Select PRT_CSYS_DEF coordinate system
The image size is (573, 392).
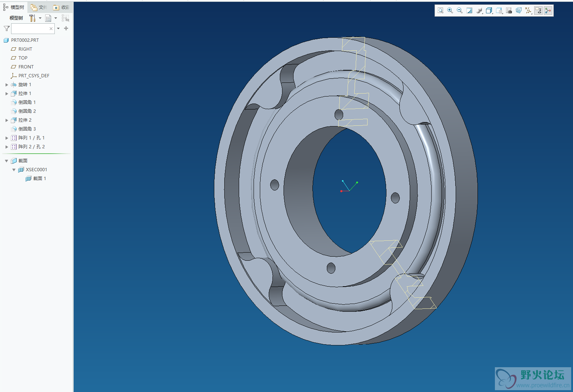point(34,76)
